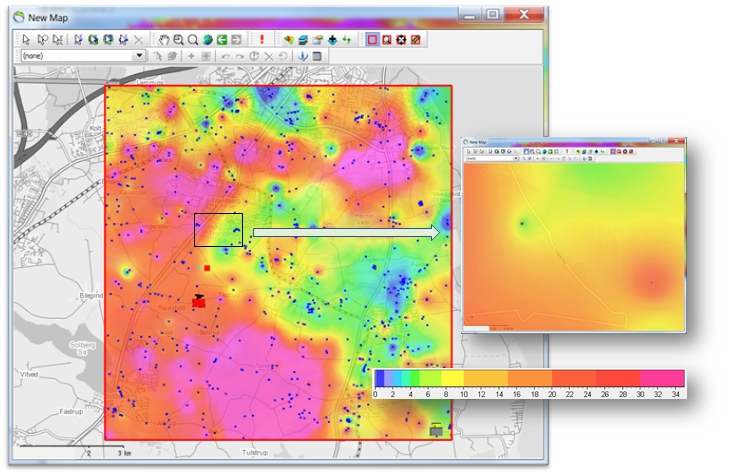The width and height of the screenshot is (729, 475).
Task: Click the "Tulstrup" label below the map
Action: tap(255, 452)
